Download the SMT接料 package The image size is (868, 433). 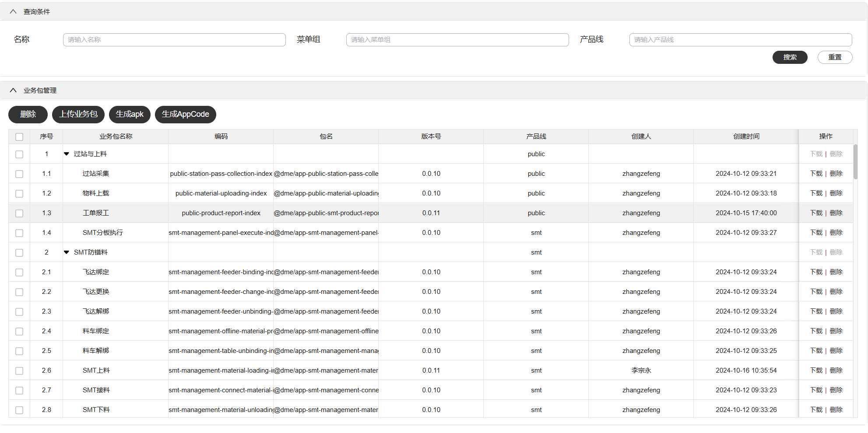pyautogui.click(x=816, y=390)
